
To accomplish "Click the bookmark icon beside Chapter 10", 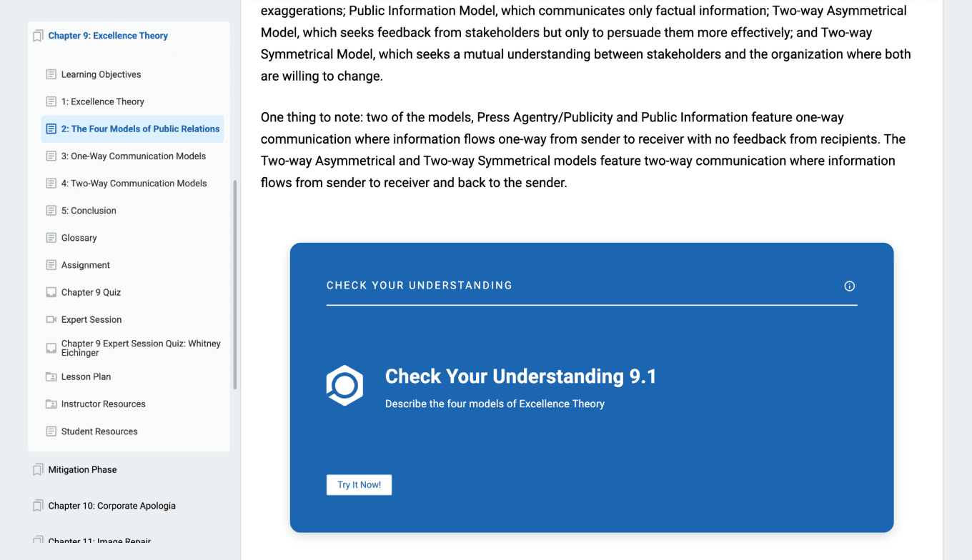I will coord(38,506).
